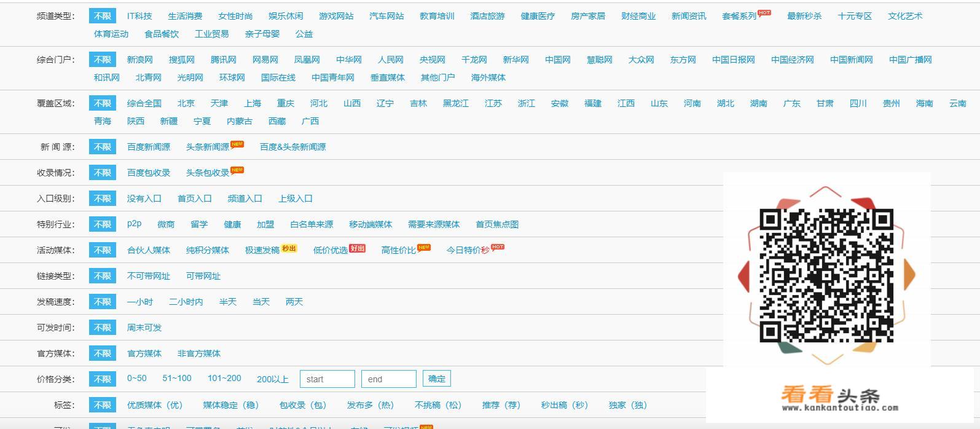Select 合伙人媒体 activity media

(x=149, y=250)
